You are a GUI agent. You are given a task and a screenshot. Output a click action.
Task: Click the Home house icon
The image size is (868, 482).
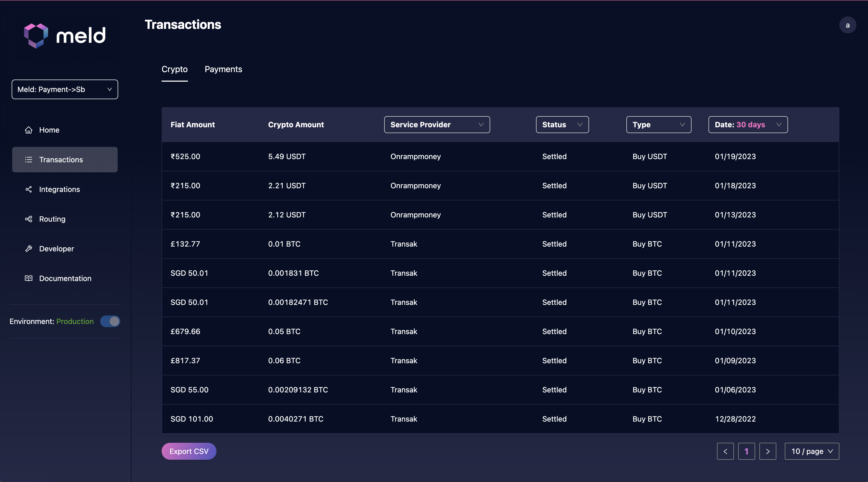tap(29, 130)
